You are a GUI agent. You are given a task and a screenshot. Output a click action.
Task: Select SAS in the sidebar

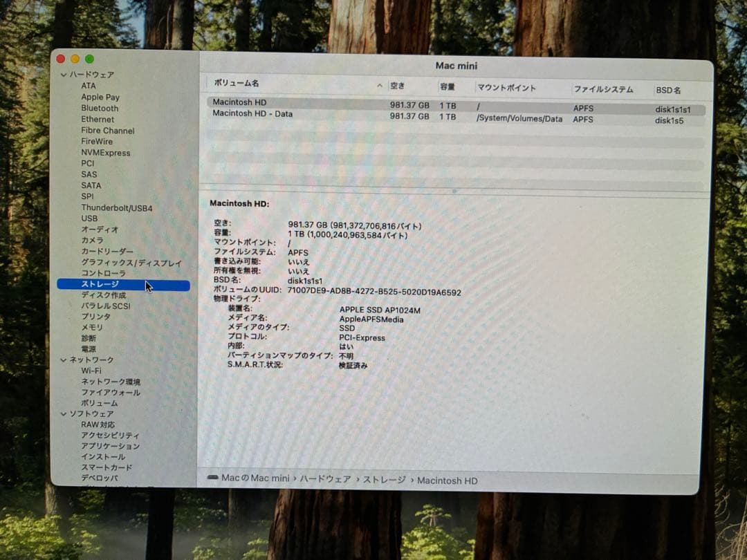pos(89,174)
